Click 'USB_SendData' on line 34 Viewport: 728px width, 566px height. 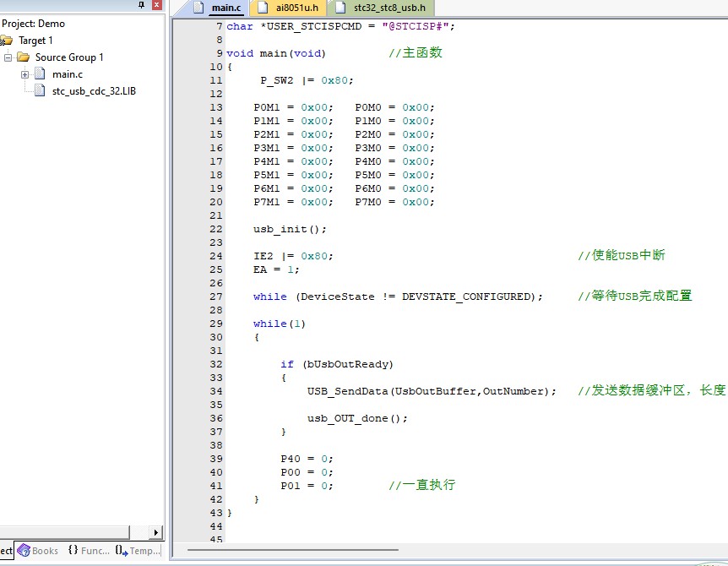[347, 391]
